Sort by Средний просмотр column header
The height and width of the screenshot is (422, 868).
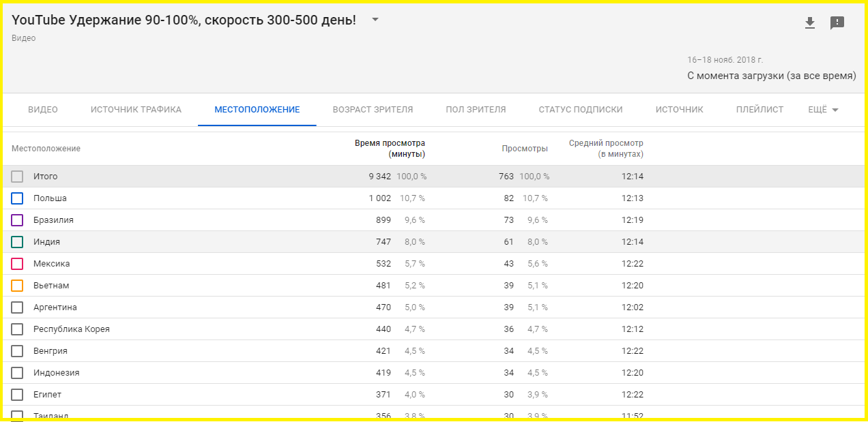(x=606, y=149)
